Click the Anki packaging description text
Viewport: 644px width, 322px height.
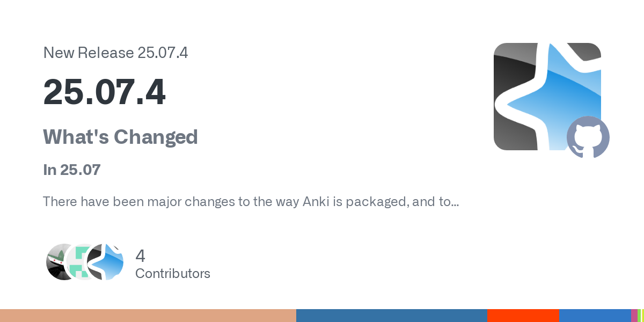pyautogui.click(x=251, y=202)
